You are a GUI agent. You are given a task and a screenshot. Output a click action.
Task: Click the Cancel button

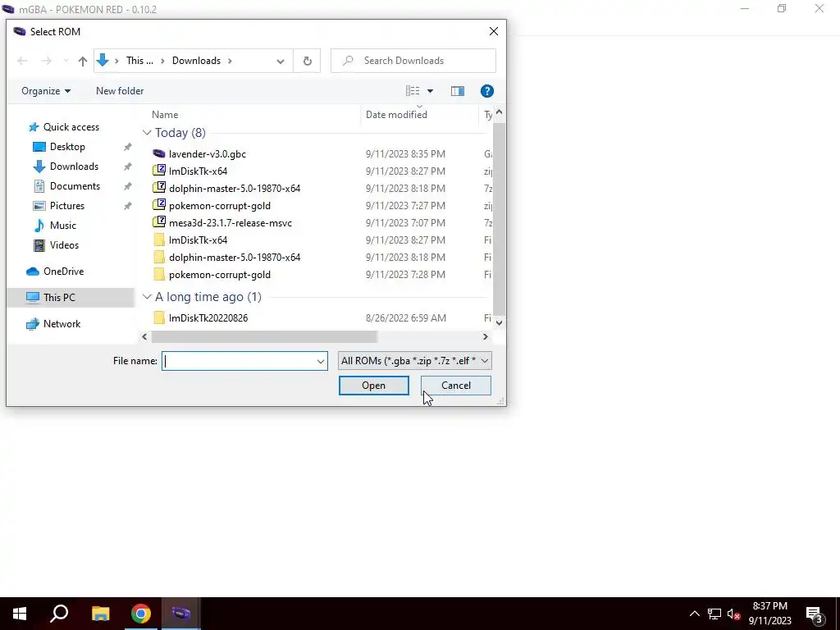coord(456,386)
